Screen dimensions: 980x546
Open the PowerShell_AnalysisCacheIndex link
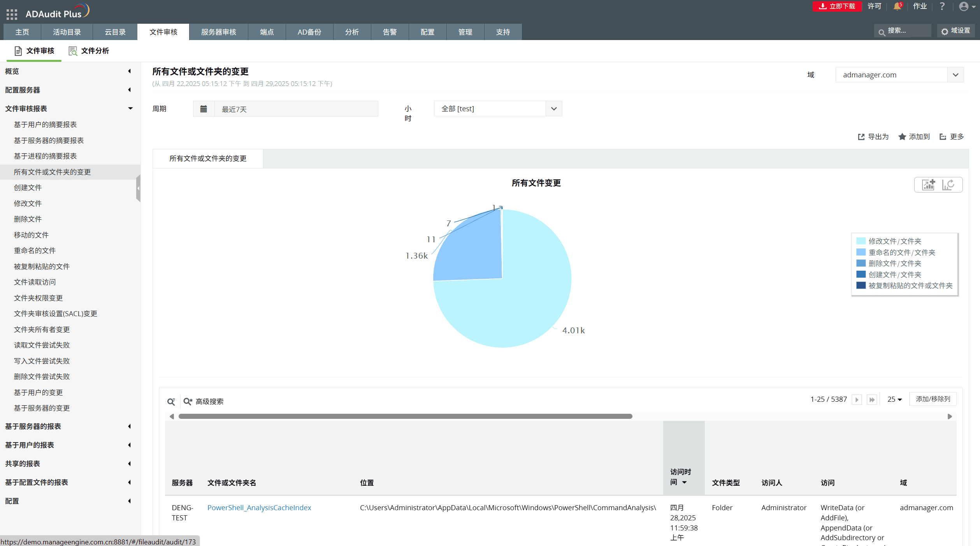(x=259, y=507)
